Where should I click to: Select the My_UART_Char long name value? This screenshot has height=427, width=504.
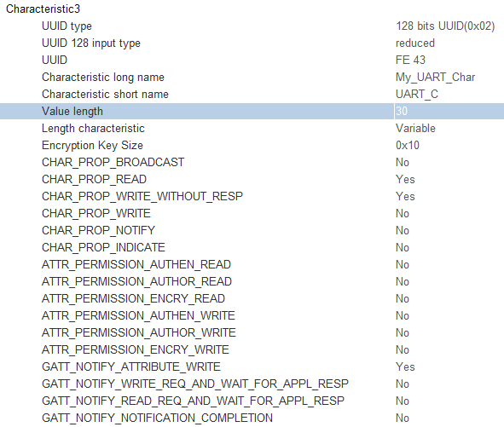pyautogui.click(x=435, y=77)
